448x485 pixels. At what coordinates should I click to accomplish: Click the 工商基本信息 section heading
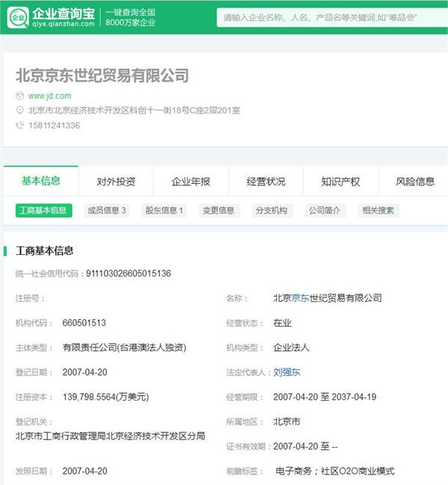tap(45, 251)
